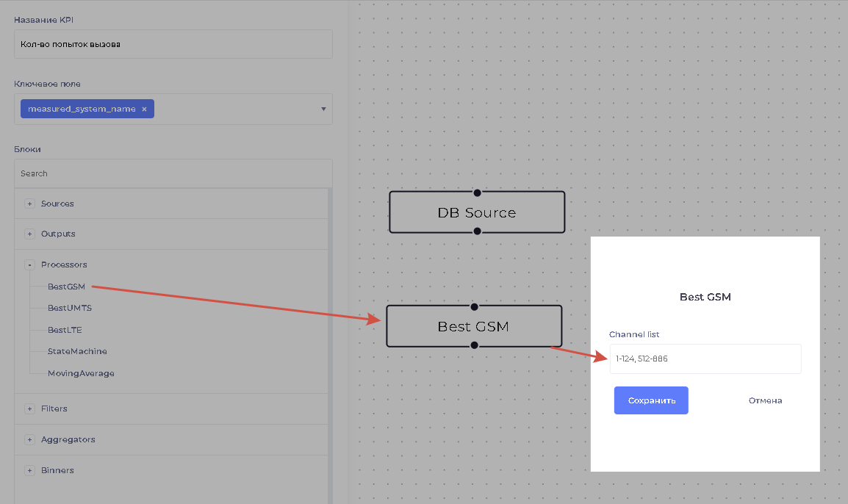Click the Channel list input field
This screenshot has width=848, height=504.
click(705, 359)
